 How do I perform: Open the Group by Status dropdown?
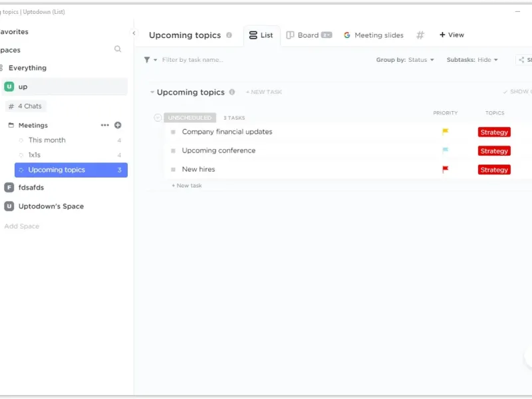(x=405, y=60)
